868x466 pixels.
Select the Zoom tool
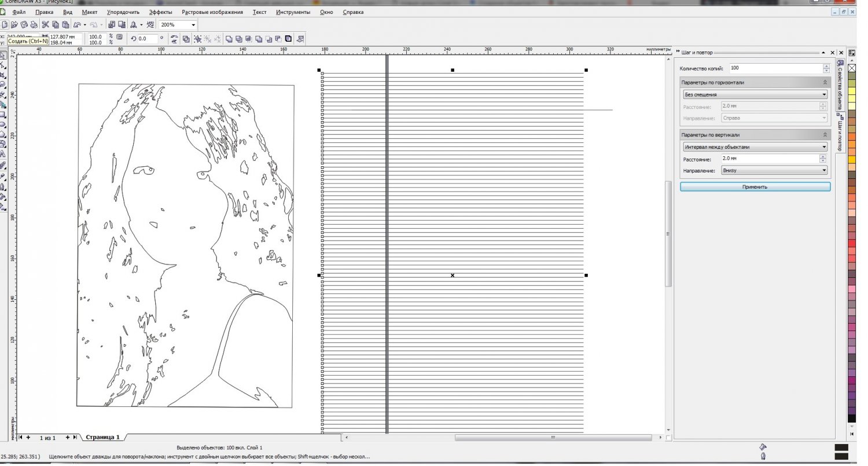[x=4, y=85]
